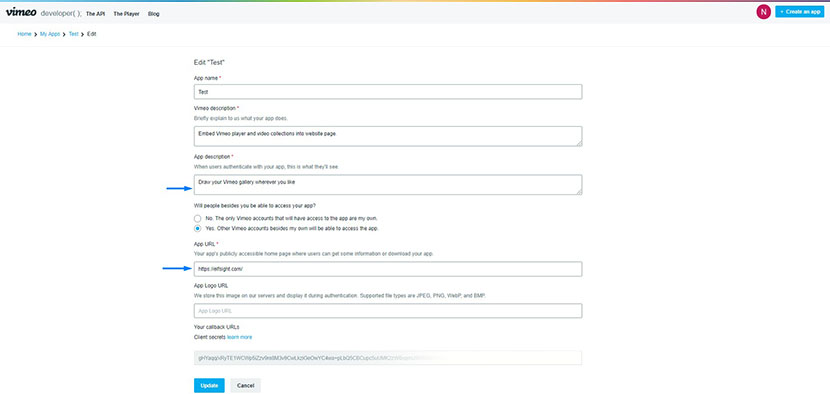Go to the Test breadcrumb

tap(74, 34)
